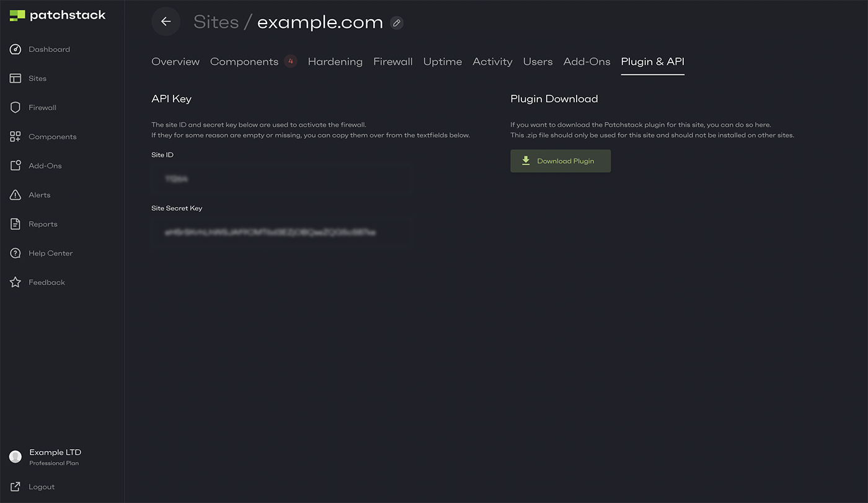This screenshot has height=503, width=868.
Task: Open Help Center in the sidebar
Action: point(50,253)
